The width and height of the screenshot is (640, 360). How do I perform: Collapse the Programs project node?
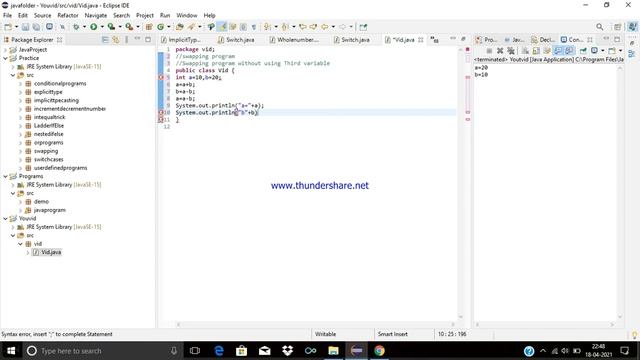point(5,176)
